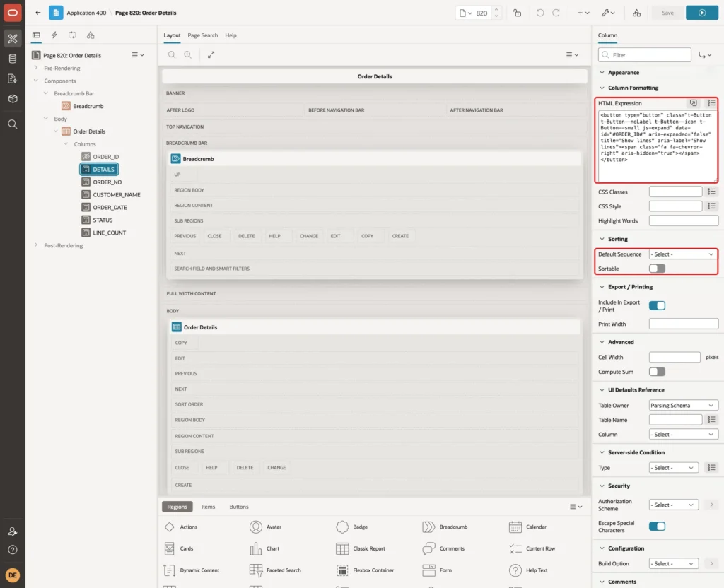Zoom out the layout view

pos(172,54)
